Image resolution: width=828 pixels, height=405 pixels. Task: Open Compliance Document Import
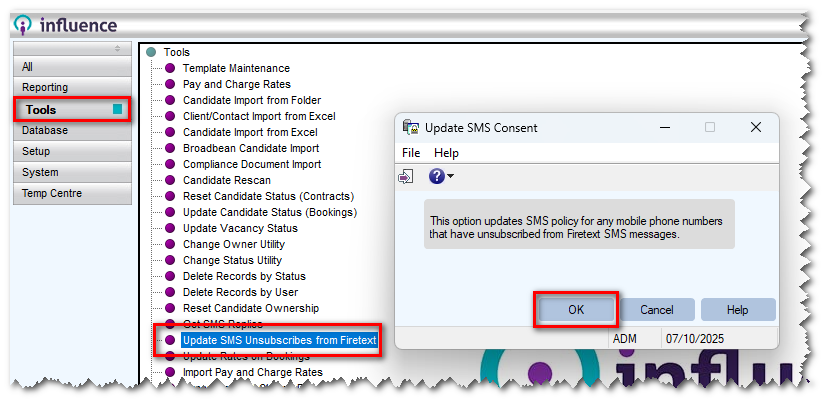[252, 164]
